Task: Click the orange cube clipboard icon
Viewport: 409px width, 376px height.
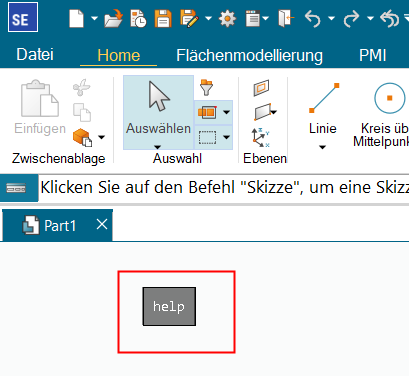Action: [82, 137]
